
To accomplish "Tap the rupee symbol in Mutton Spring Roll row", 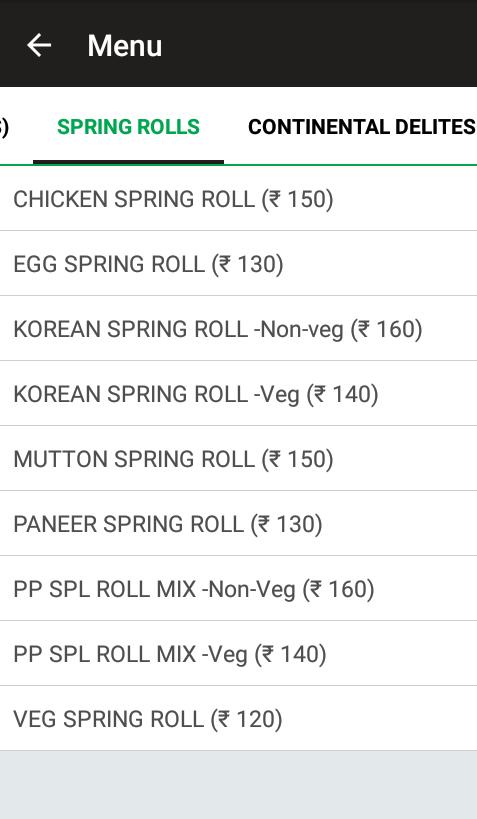I will 275,459.
